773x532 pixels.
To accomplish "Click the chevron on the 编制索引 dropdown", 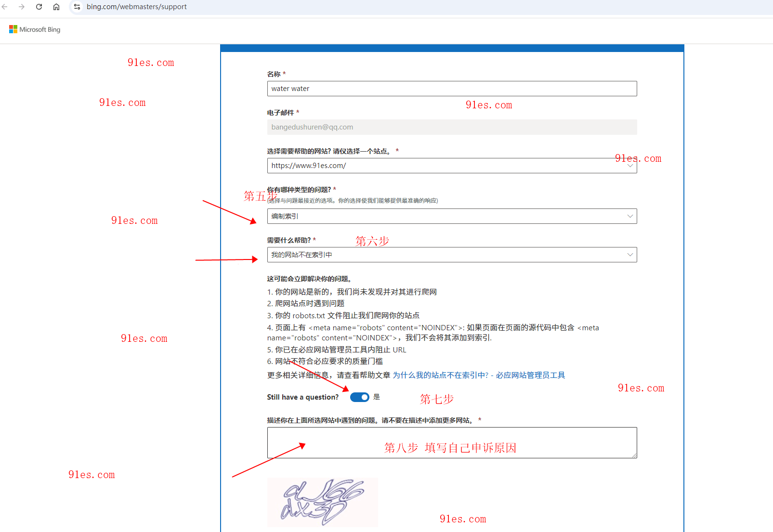I will pos(630,216).
